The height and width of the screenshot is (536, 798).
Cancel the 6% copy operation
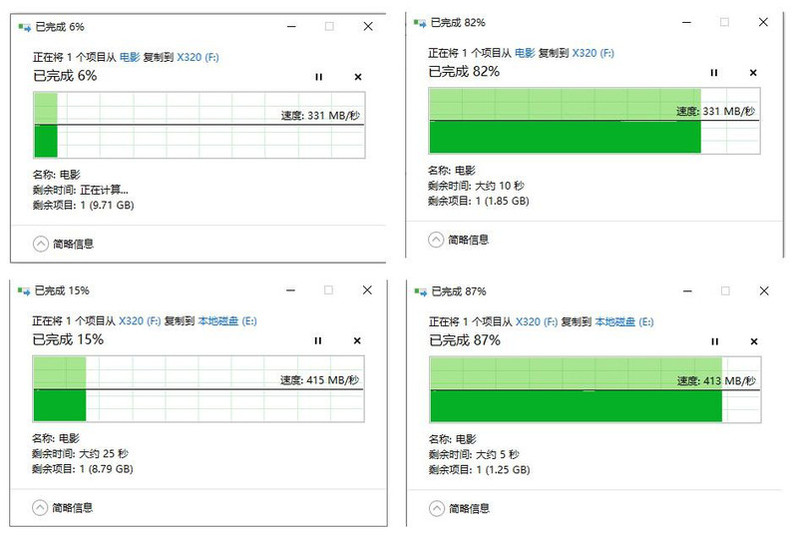click(x=358, y=77)
